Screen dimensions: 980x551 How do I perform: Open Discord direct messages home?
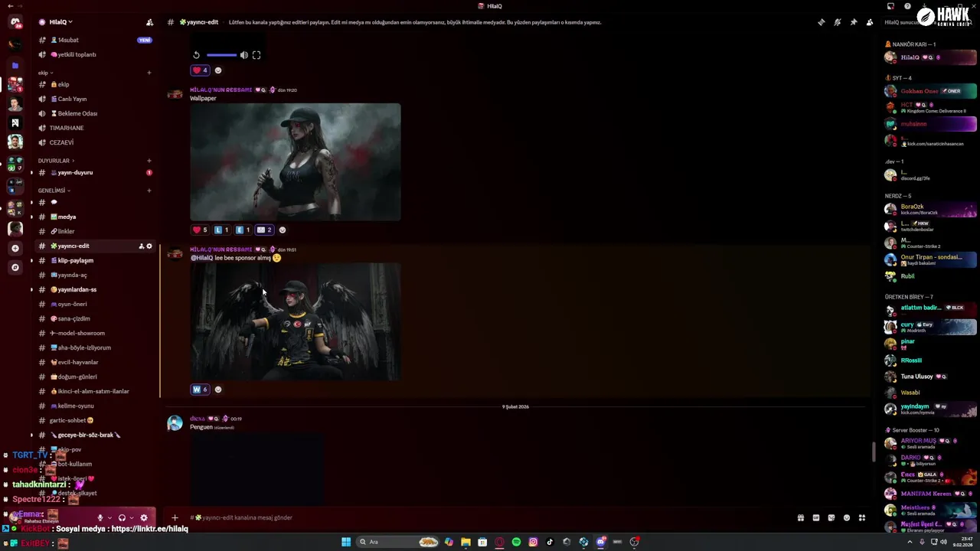(15, 22)
